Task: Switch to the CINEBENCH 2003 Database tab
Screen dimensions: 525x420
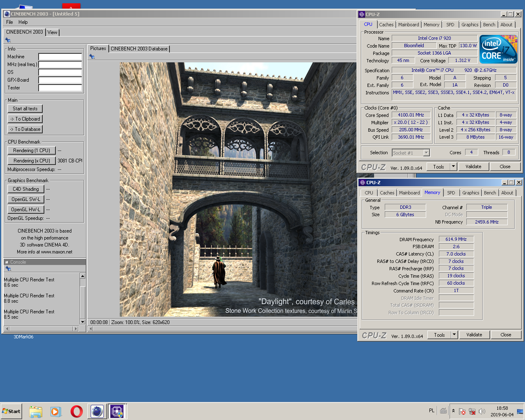Action: pos(139,49)
